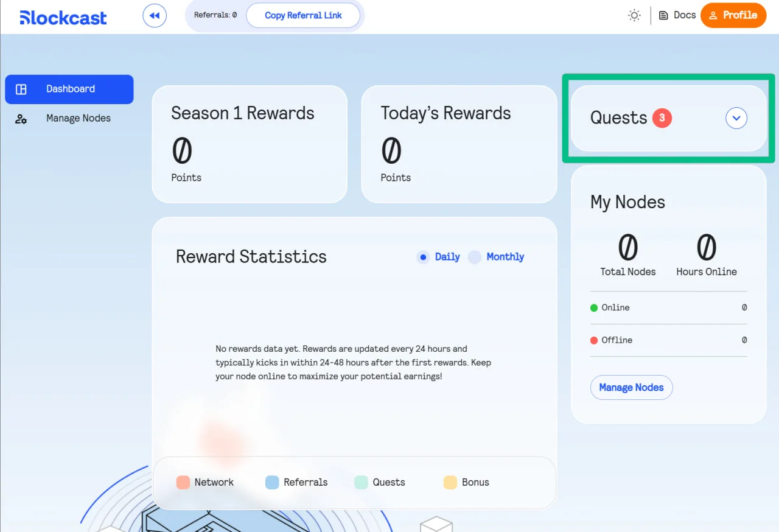Expand the Quests panel chevron
The image size is (779, 532).
(x=736, y=118)
